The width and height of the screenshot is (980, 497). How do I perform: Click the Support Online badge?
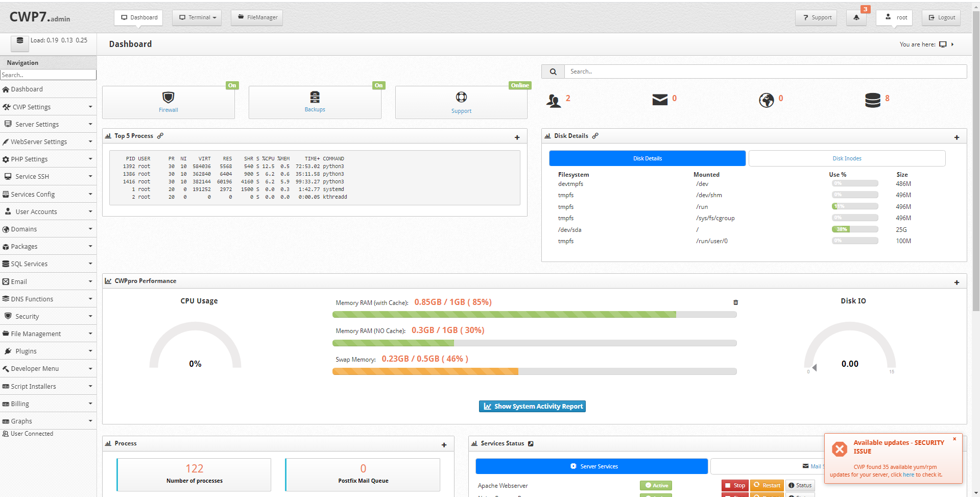coord(520,85)
